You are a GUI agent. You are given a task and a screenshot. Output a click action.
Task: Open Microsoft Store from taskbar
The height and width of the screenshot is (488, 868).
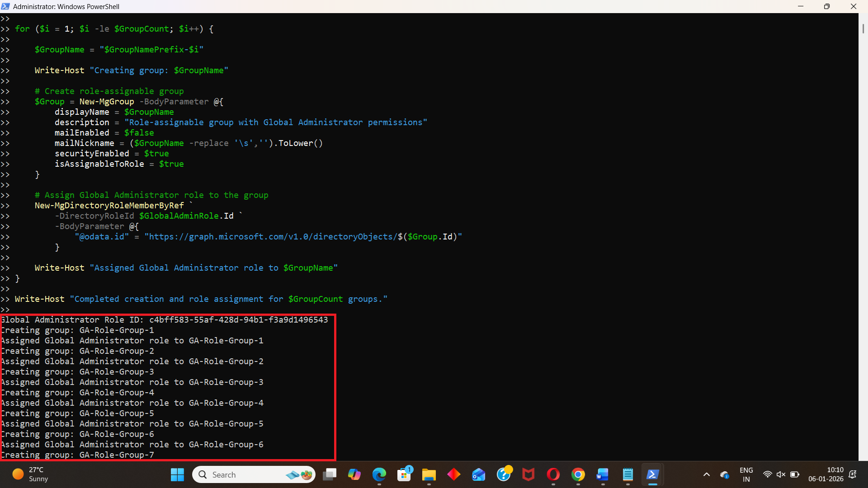pos(404,474)
